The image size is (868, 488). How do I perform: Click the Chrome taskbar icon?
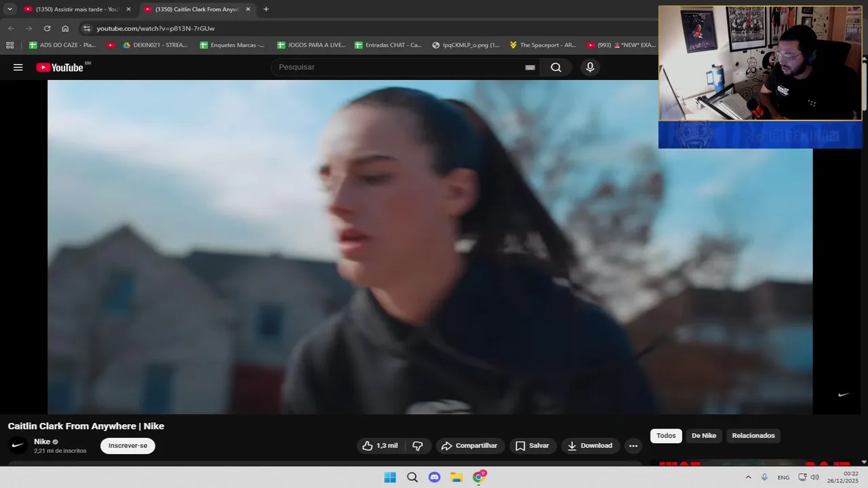[479, 477]
